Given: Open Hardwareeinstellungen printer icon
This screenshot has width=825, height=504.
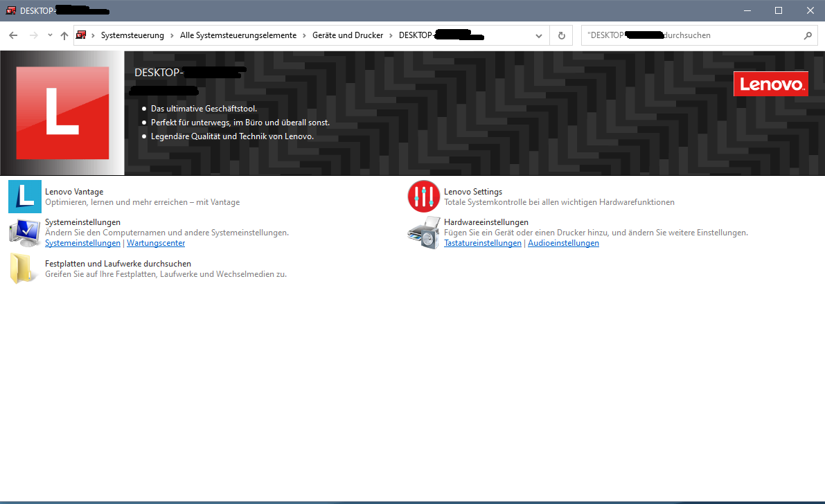Looking at the screenshot, I should [x=423, y=233].
